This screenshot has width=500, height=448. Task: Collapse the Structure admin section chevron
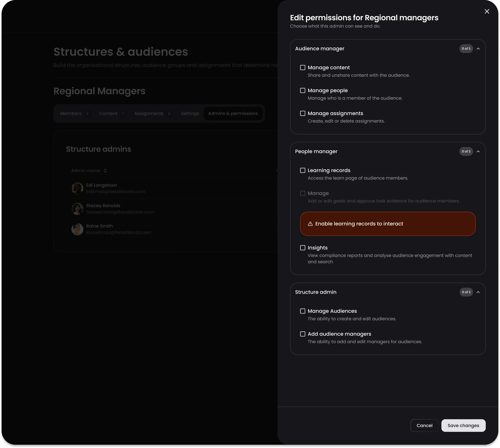pos(478,292)
